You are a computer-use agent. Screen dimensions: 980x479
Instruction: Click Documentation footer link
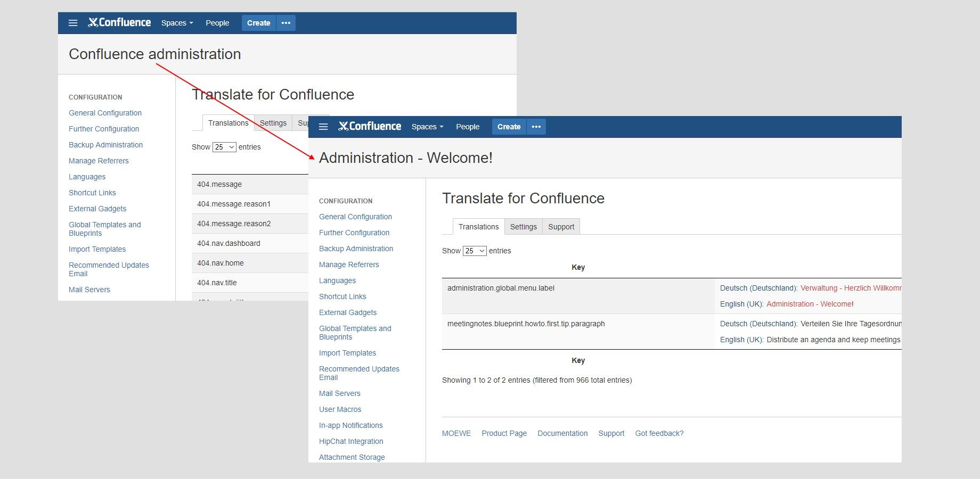point(562,433)
